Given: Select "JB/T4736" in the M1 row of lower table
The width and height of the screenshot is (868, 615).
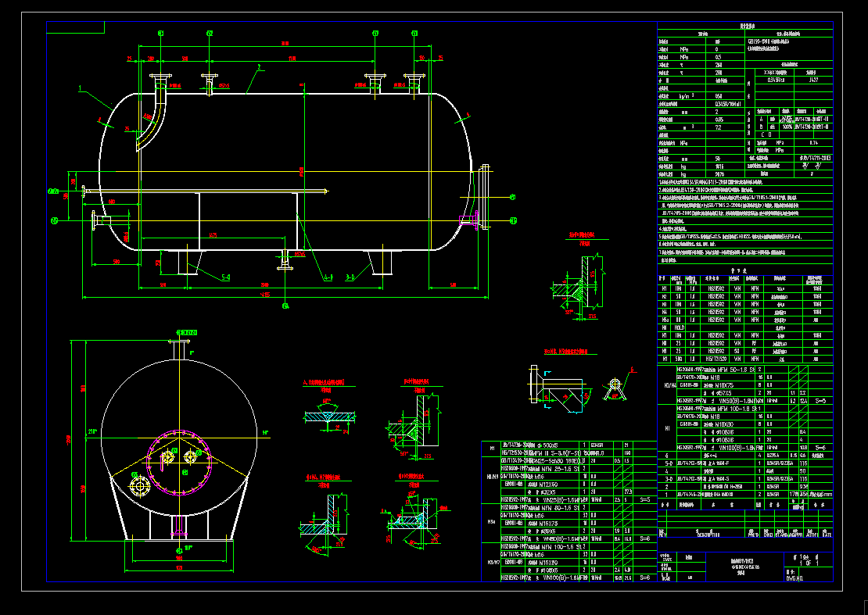Looking at the screenshot, I should tap(515, 445).
